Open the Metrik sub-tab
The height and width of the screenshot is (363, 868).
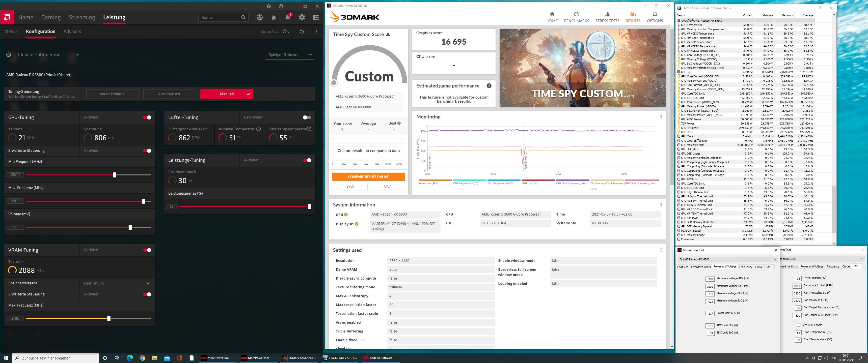coord(11,31)
